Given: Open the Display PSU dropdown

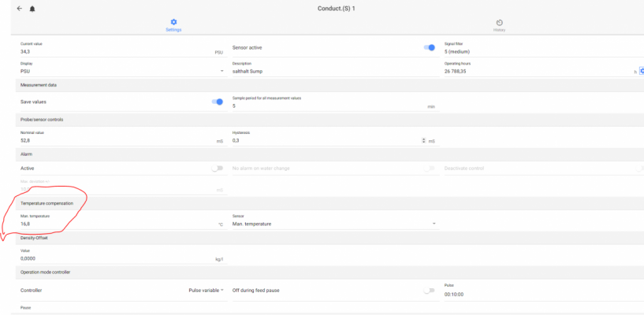Looking at the screenshot, I should point(122,71).
